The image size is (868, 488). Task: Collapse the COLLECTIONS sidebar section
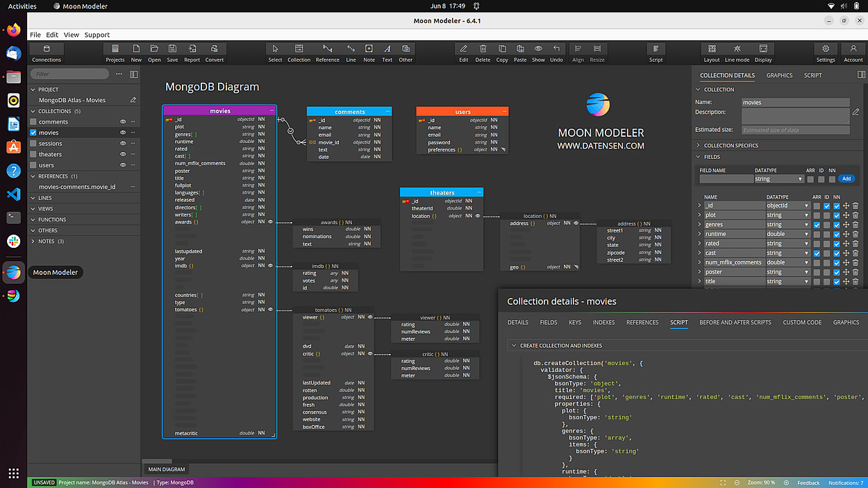click(x=33, y=111)
